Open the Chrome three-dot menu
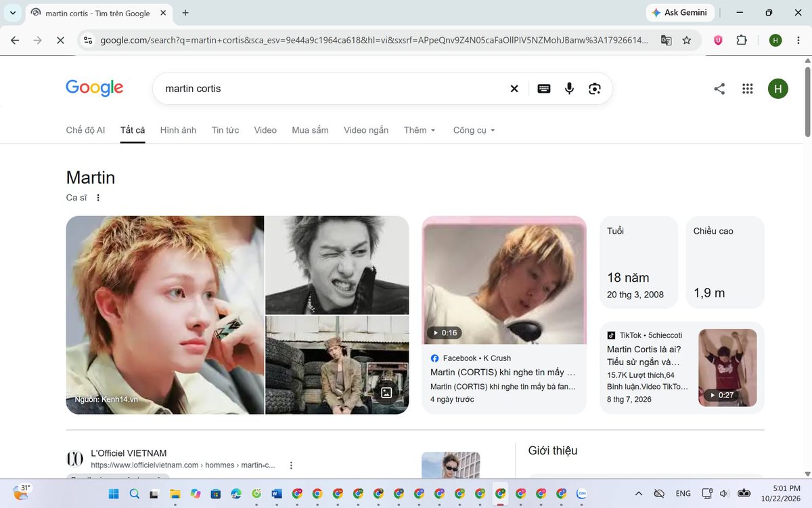Viewport: 812px width, 508px height. [x=798, y=40]
